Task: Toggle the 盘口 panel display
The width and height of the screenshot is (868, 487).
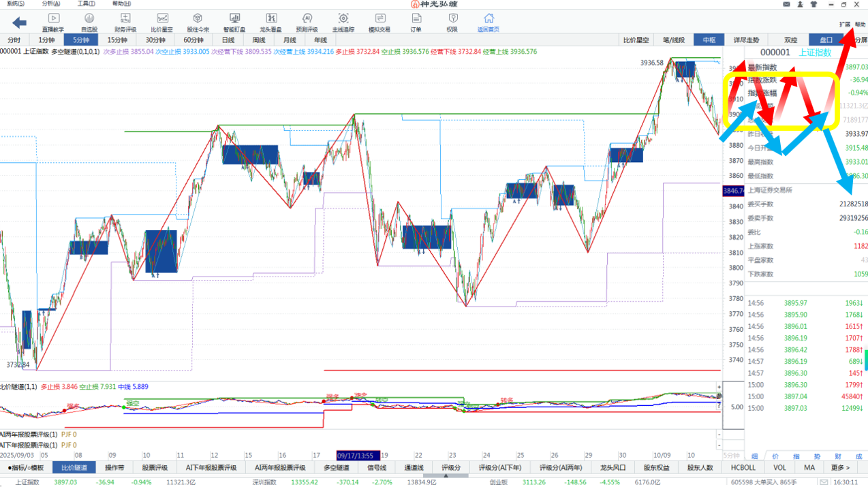Action: point(826,40)
